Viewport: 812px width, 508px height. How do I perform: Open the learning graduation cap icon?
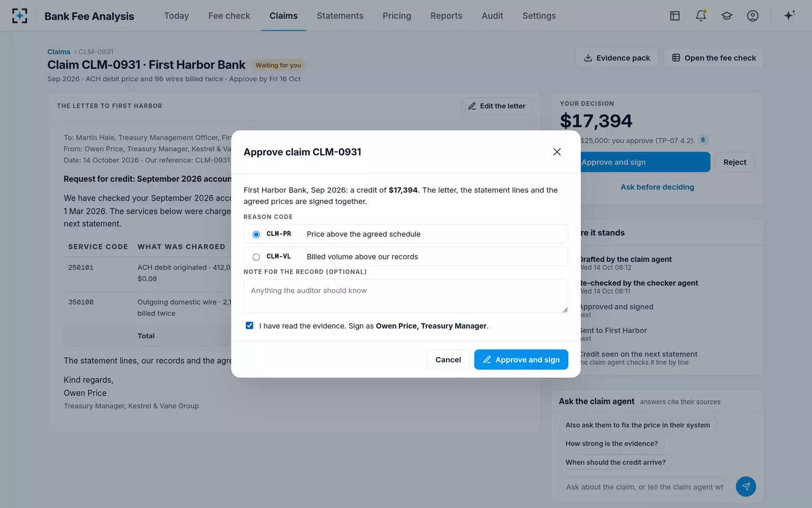click(727, 16)
